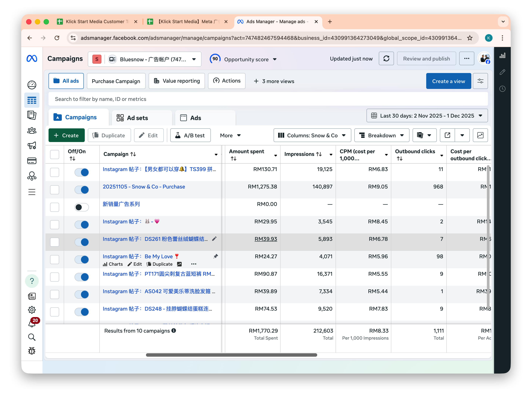Click the Create a view button
This screenshot has width=532, height=402.
tap(449, 81)
